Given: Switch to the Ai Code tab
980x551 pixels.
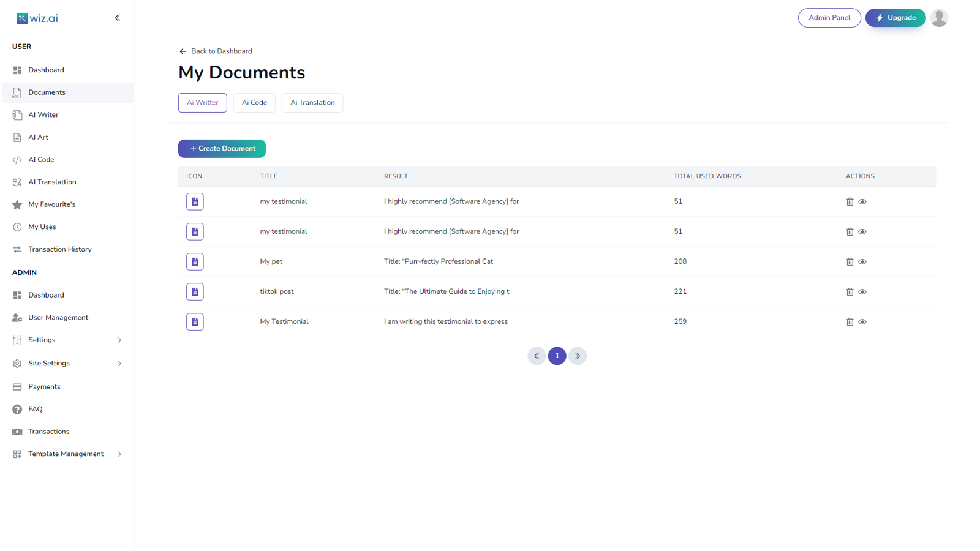Looking at the screenshot, I should (x=254, y=102).
